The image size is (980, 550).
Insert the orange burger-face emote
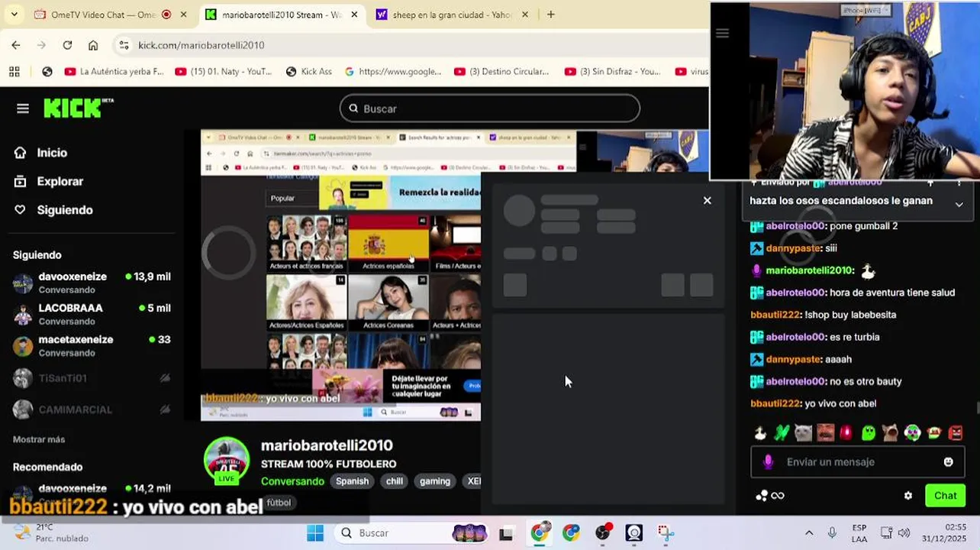(934, 433)
